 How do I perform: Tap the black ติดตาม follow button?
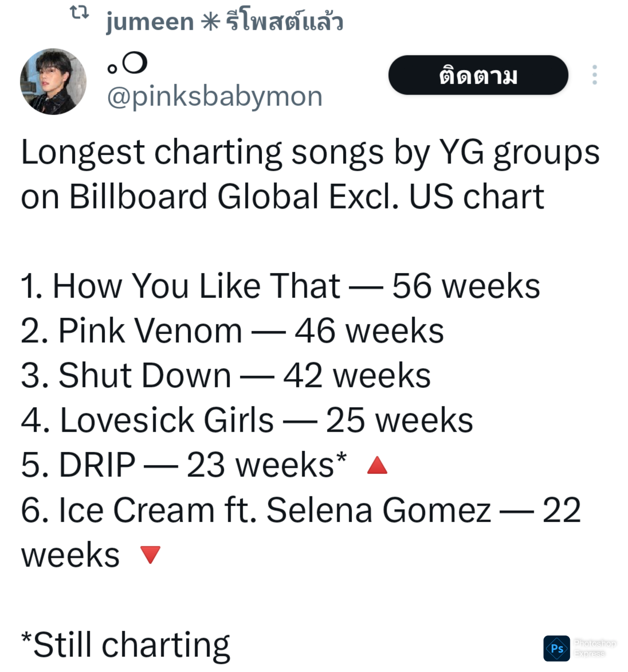point(478,75)
